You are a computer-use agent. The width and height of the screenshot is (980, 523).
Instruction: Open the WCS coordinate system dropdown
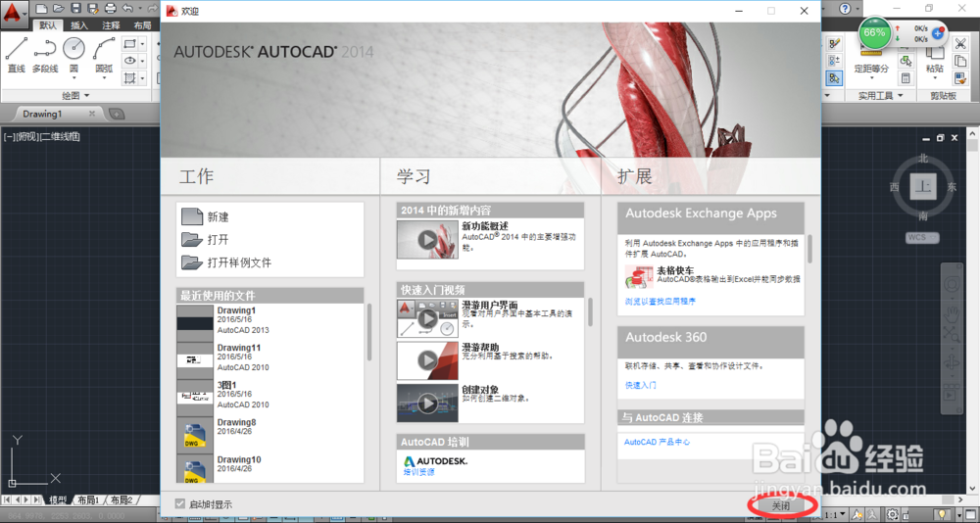[x=922, y=237]
